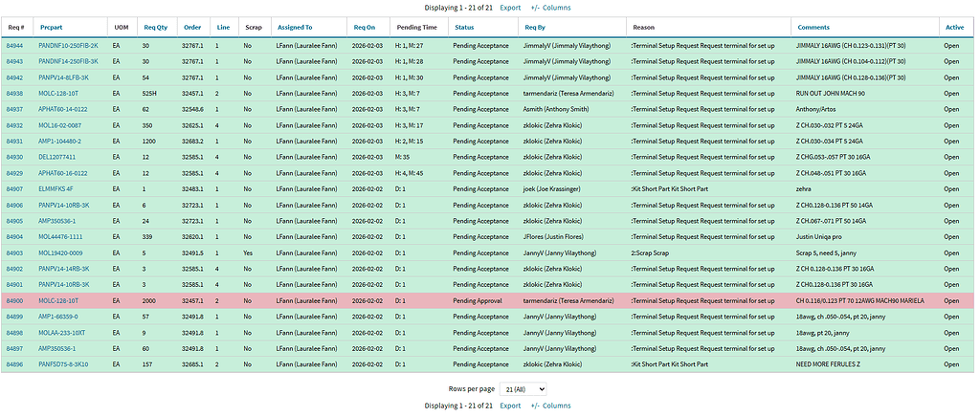Sort by the Order column header
Screen dimensions: 980x417
pos(192,28)
